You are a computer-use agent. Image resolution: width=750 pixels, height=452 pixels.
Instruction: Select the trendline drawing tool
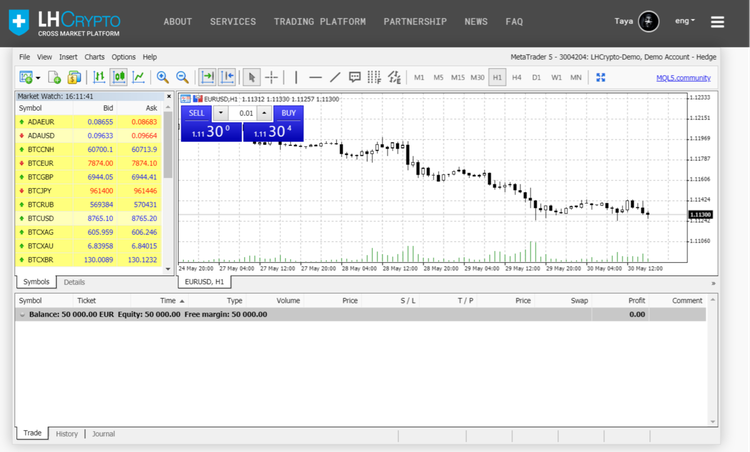point(335,77)
